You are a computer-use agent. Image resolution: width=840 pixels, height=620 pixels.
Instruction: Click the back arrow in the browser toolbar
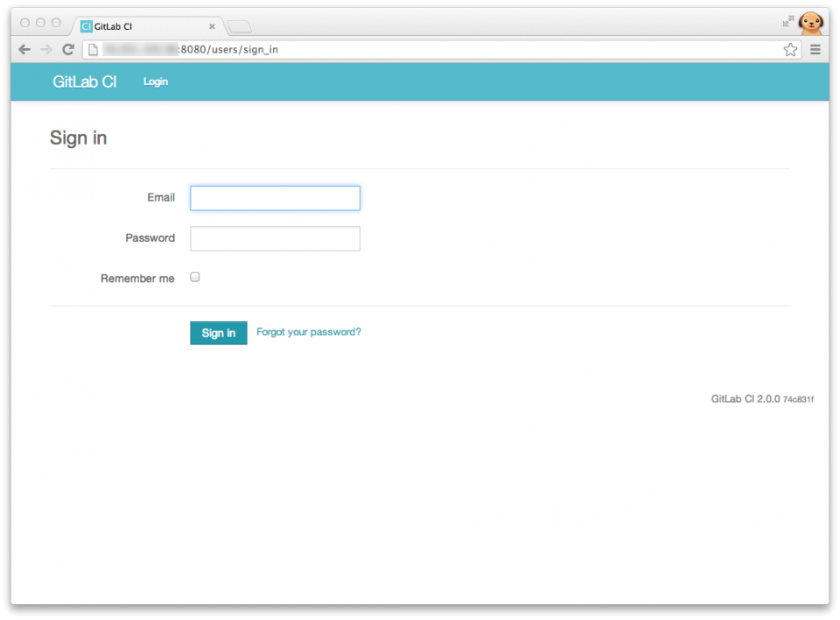click(x=24, y=49)
